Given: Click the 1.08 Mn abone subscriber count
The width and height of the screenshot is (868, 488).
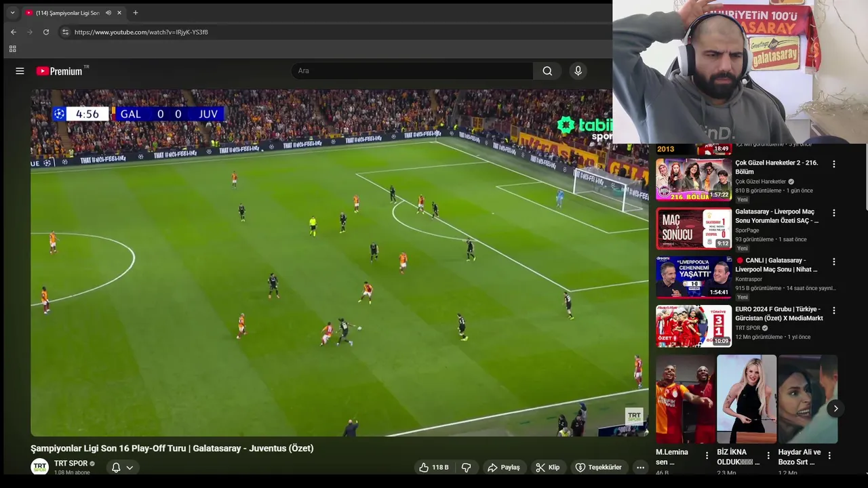Looking at the screenshot, I should click(72, 472).
